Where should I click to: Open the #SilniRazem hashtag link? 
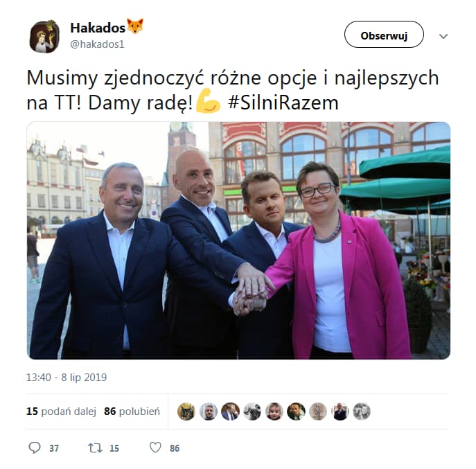[283, 103]
